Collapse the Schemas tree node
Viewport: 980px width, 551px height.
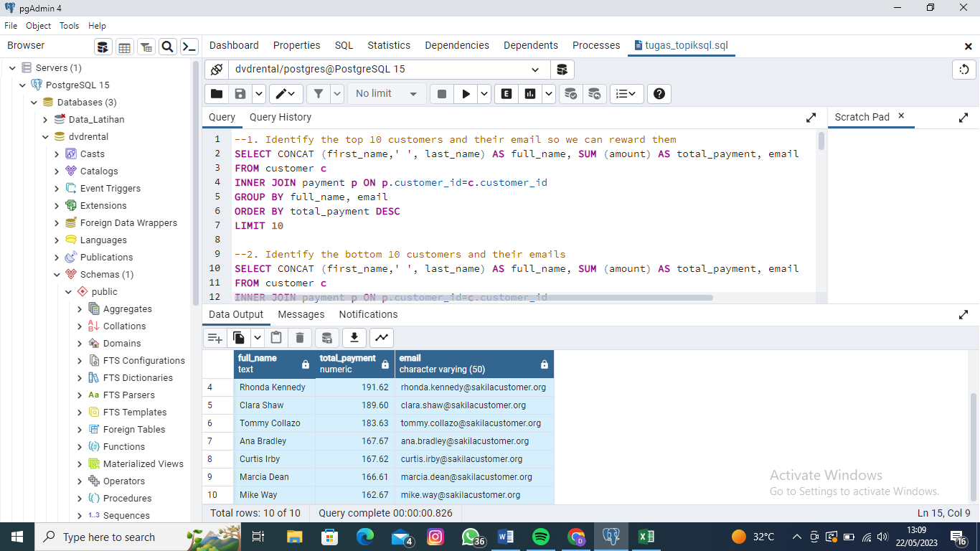[57, 275]
